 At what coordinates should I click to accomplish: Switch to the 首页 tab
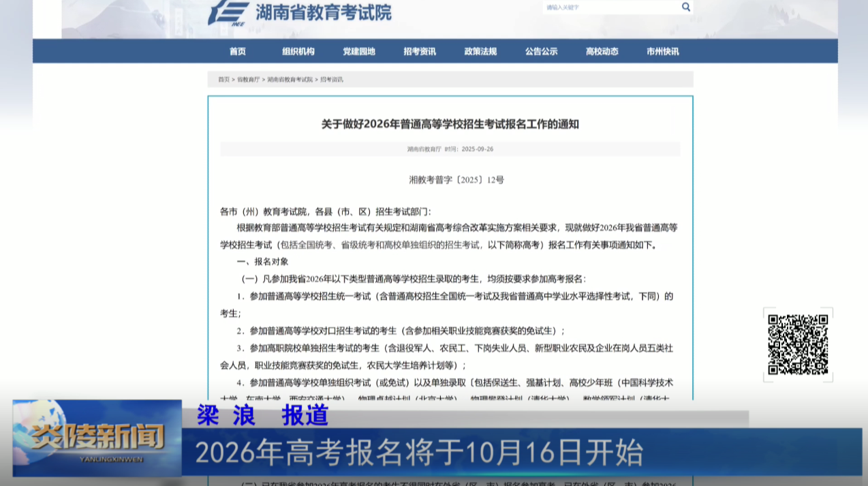click(238, 51)
